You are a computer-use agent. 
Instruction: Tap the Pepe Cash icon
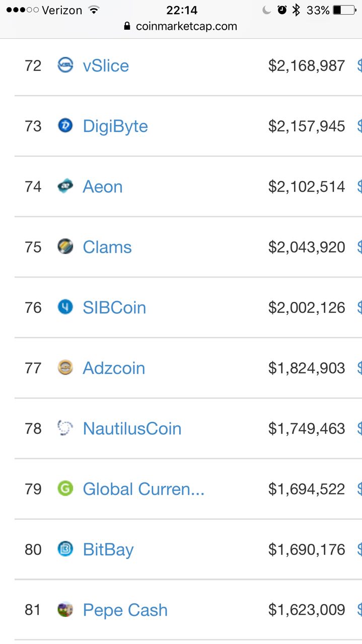[x=65, y=610]
